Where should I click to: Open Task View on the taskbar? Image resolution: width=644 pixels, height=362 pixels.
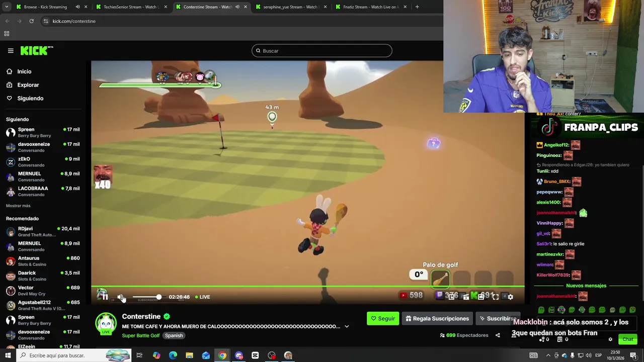click(x=139, y=355)
